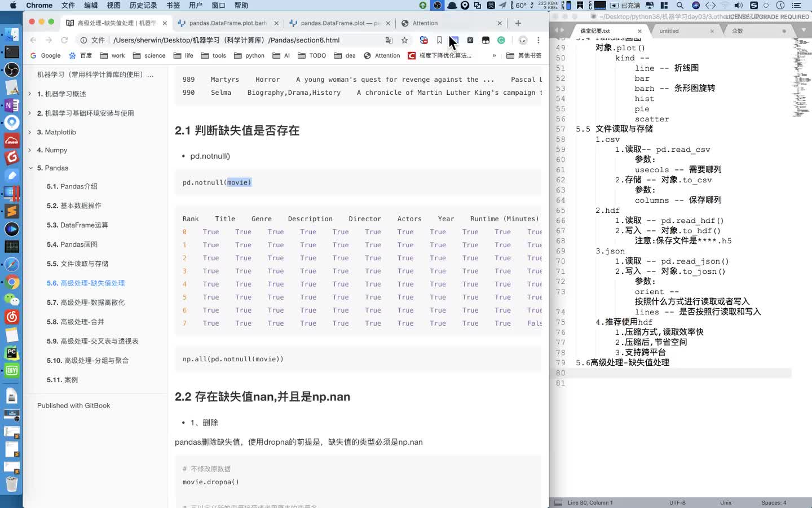812x508 pixels.
Task: Open Terminal from the Dock
Action: pos(12,52)
